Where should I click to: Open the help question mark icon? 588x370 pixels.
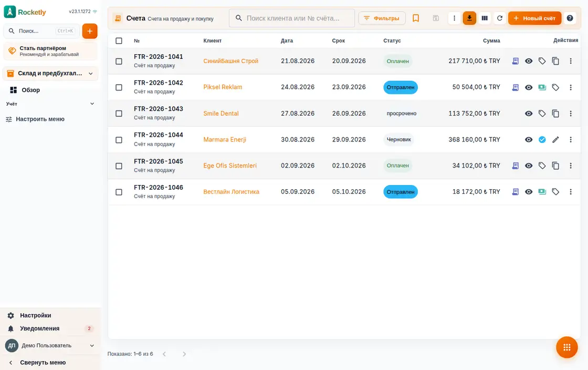click(570, 18)
